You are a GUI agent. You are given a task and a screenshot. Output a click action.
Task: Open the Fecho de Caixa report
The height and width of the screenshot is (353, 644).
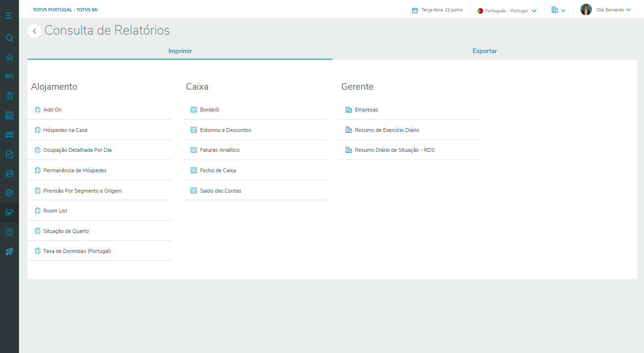click(x=218, y=170)
